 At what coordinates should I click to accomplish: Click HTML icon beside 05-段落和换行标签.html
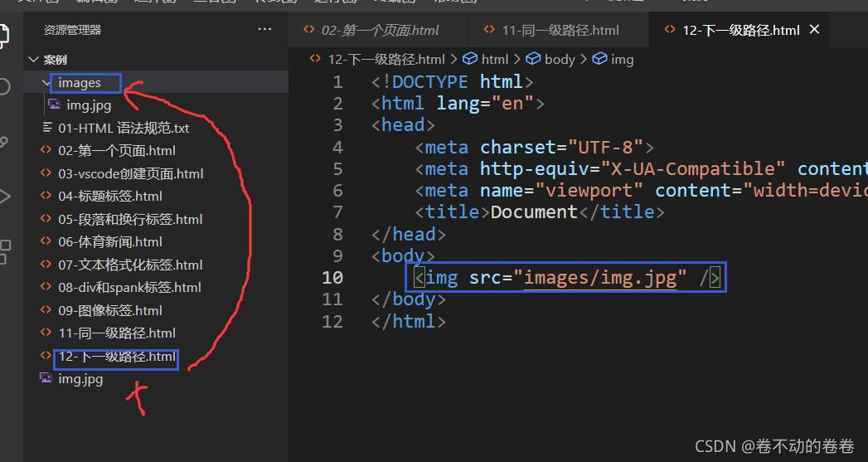(x=46, y=218)
